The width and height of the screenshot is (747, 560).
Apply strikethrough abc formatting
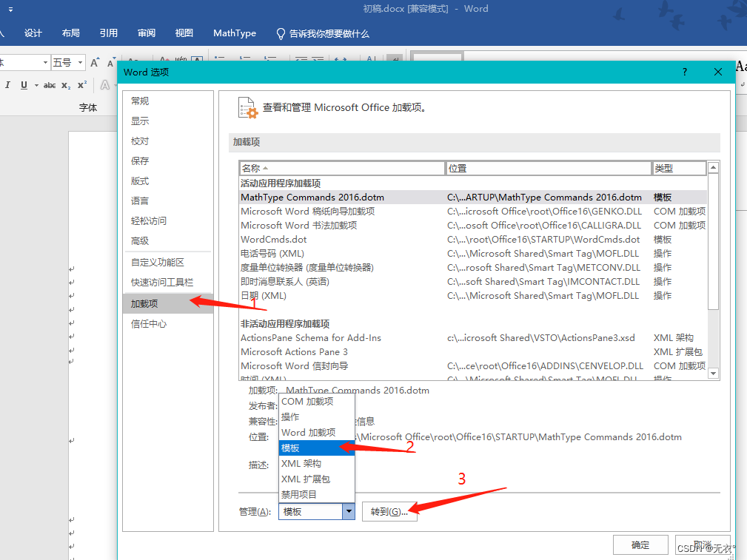click(50, 85)
